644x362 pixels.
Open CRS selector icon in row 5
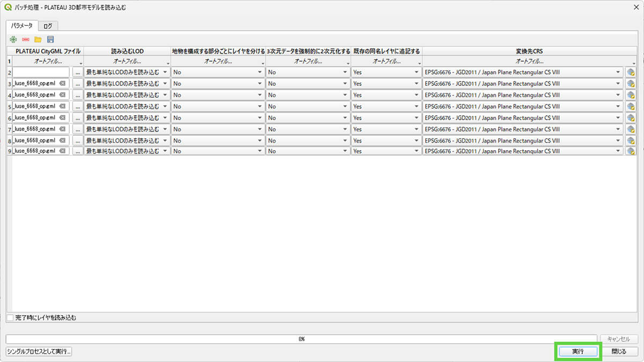pos(631,106)
